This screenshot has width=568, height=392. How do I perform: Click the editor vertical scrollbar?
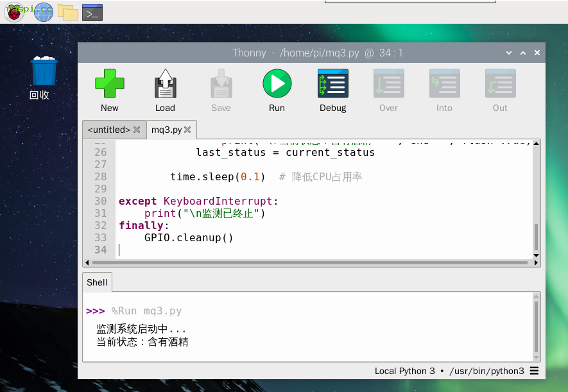point(537,237)
